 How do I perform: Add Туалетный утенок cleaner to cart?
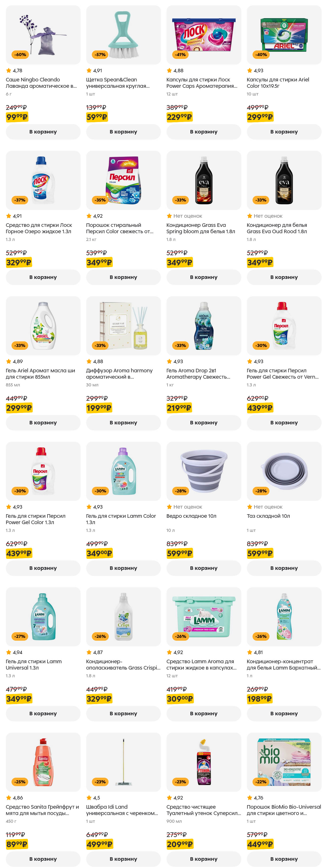click(203, 859)
